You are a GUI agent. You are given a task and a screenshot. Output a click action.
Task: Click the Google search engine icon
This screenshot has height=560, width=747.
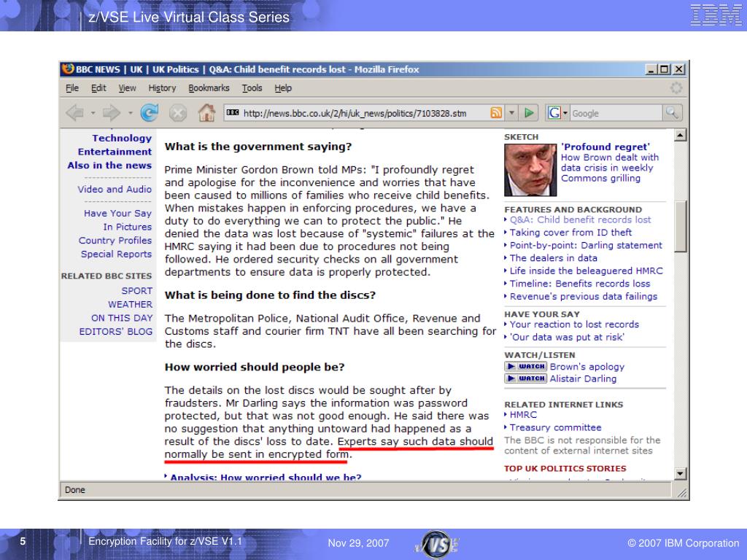point(554,113)
